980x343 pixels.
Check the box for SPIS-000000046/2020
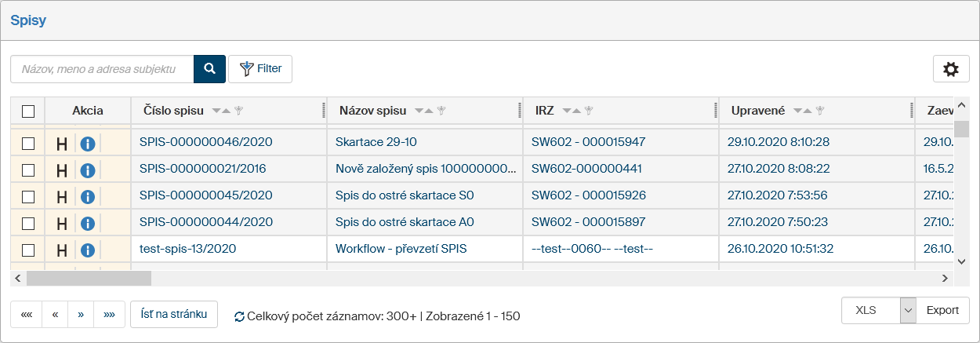[x=28, y=144]
